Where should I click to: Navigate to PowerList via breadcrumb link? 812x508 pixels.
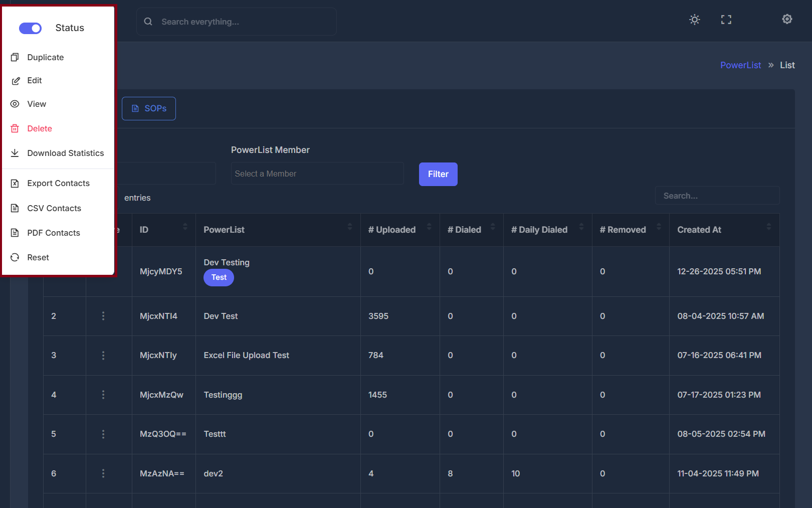740,65
